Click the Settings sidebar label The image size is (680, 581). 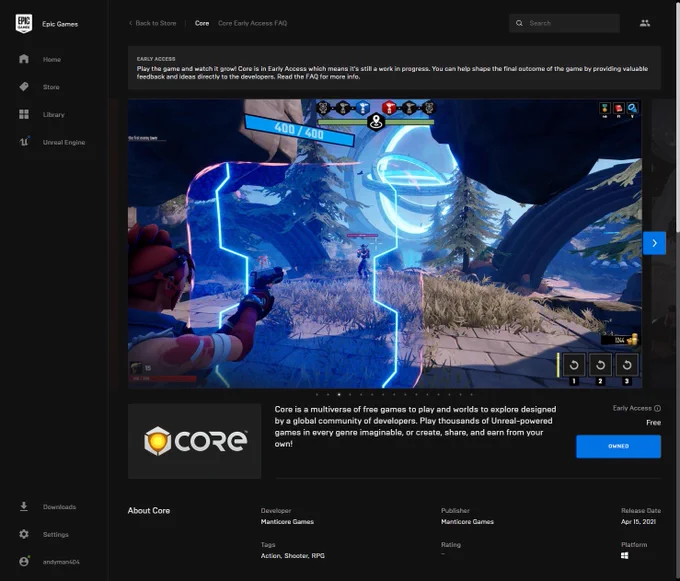[x=56, y=535]
